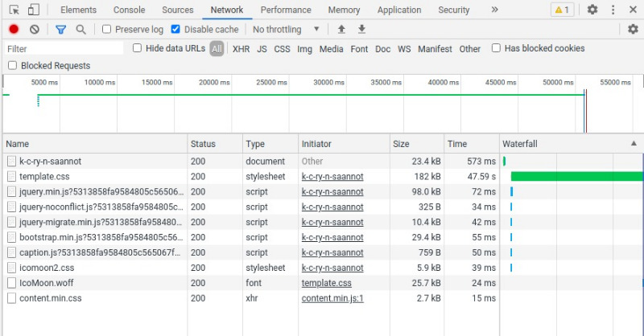Open the template.css initiator link for IcoMoon.woff
Image resolution: width=644 pixels, height=336 pixels.
tap(326, 283)
